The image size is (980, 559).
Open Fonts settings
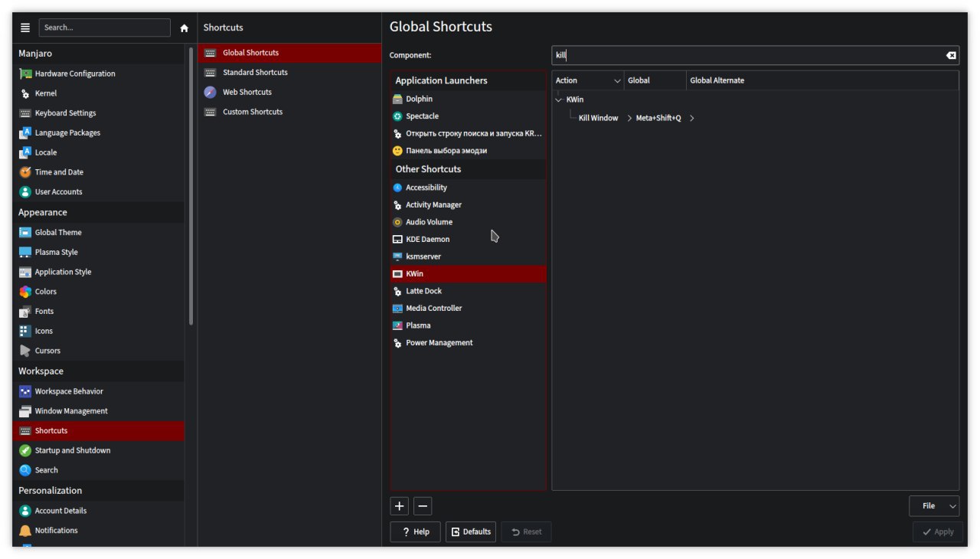(x=98, y=312)
